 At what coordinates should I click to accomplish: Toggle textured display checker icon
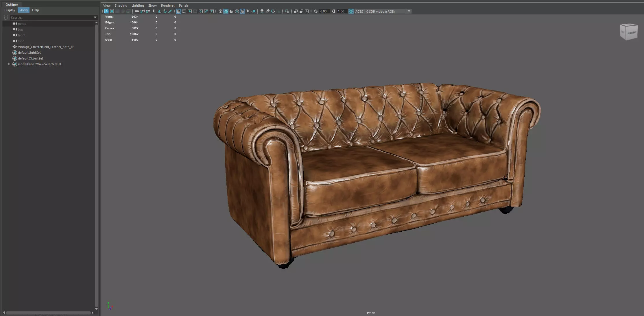click(242, 11)
